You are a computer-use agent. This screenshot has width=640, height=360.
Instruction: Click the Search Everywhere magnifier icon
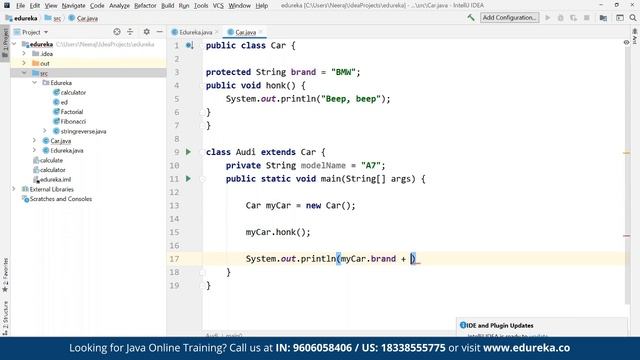[x=633, y=18]
